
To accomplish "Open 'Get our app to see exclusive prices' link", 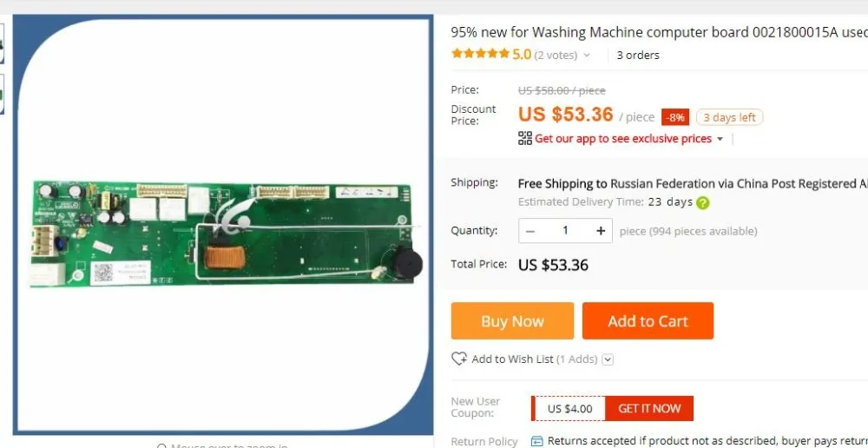I will tap(622, 138).
